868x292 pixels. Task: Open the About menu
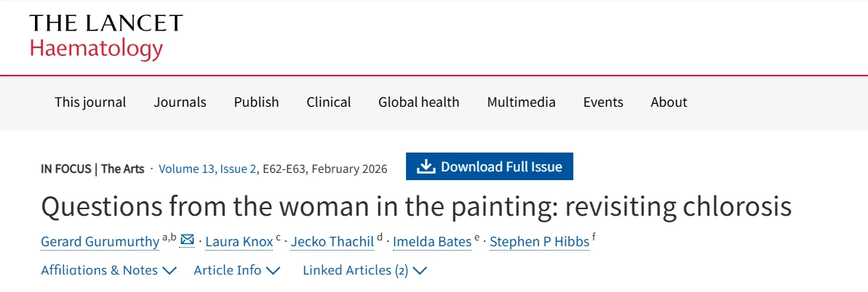[x=669, y=102]
